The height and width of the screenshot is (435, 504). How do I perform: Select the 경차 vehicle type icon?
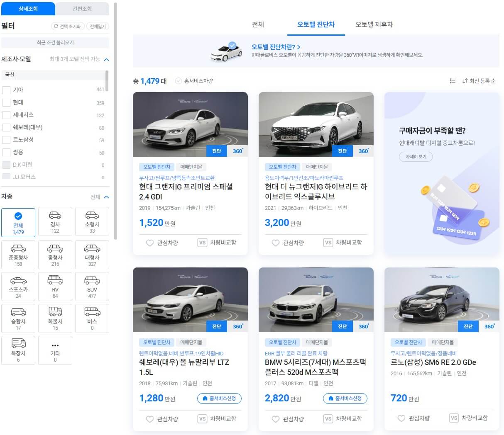pyautogui.click(x=55, y=222)
